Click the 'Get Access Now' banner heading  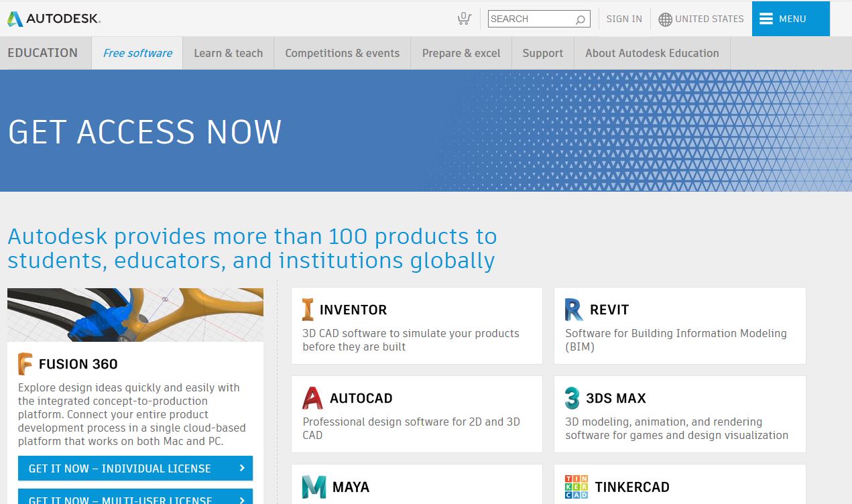pyautogui.click(x=145, y=131)
